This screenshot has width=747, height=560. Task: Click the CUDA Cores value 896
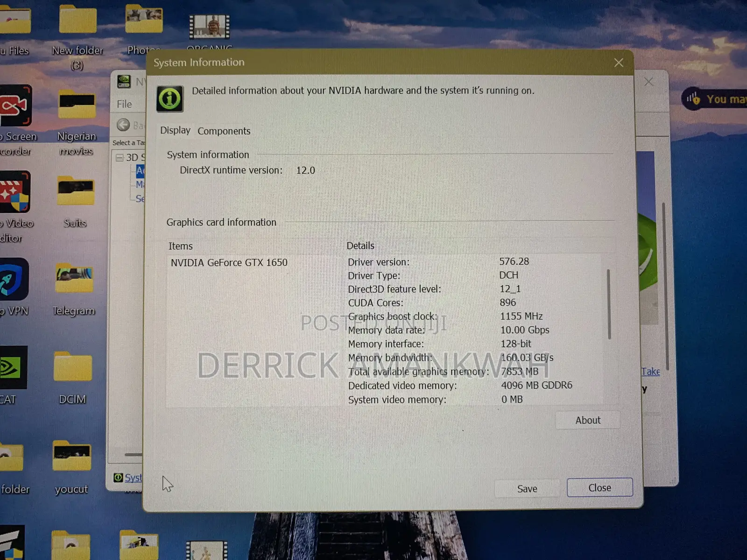point(507,302)
